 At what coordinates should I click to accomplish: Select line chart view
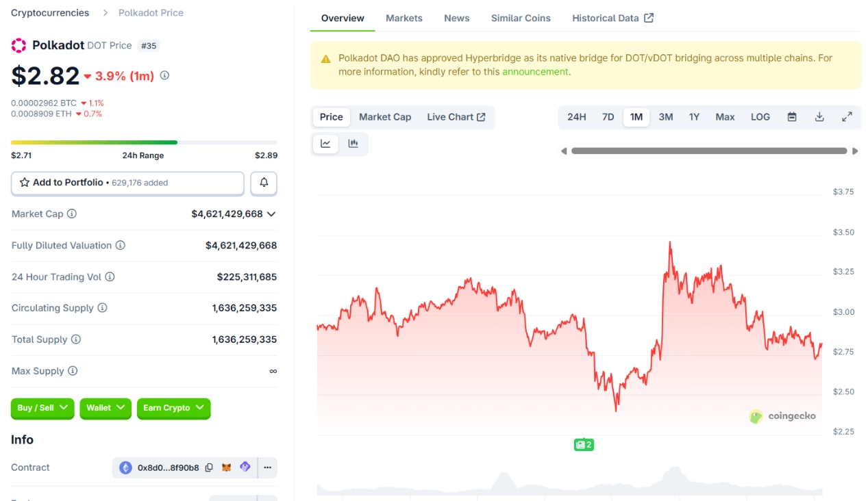326,144
